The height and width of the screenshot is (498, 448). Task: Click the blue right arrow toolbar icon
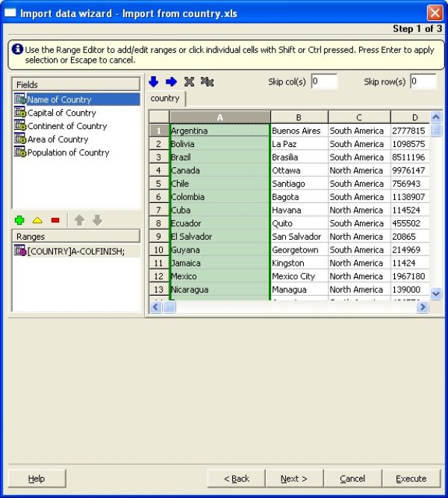tap(171, 82)
